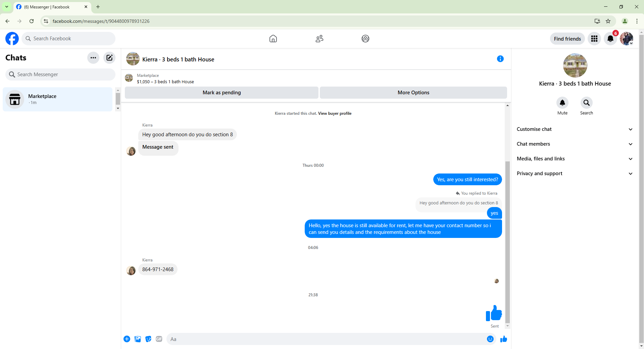This screenshot has width=644, height=349.
Task: View site information icon in address bar
Action: point(46,21)
